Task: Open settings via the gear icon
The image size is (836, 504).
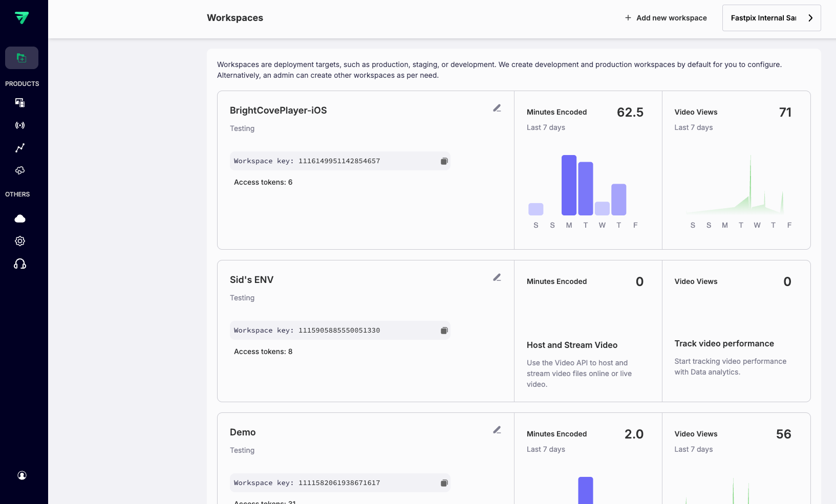Action: pyautogui.click(x=20, y=241)
